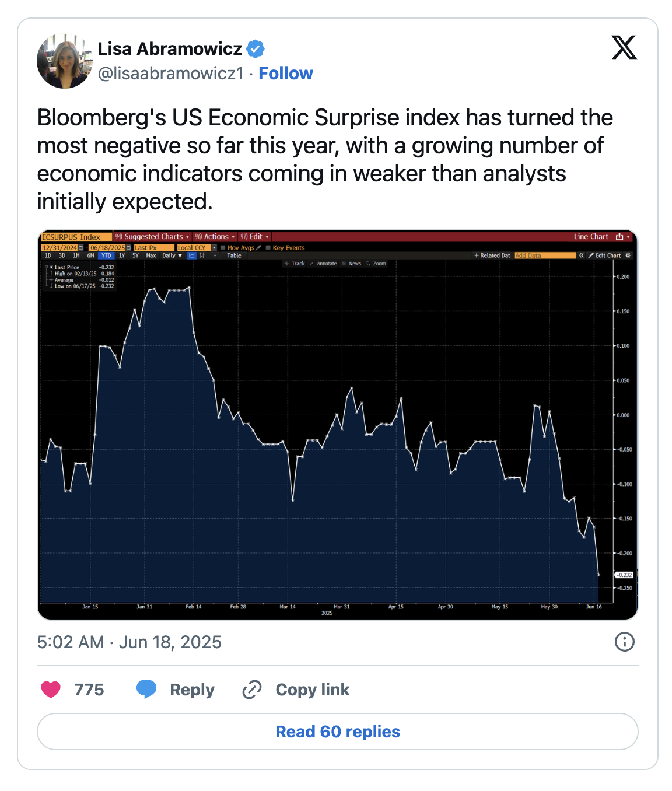Open the Actions dropdown menu
672x791 pixels.
(215, 237)
